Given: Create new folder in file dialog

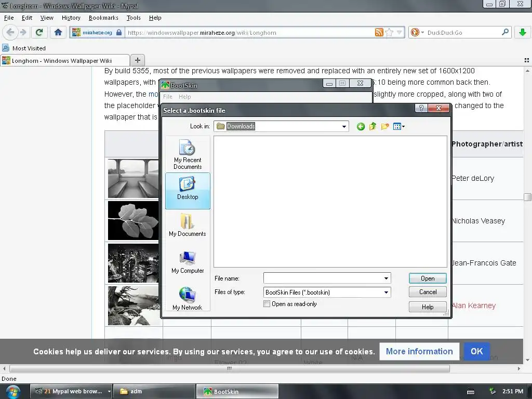Looking at the screenshot, I should [385, 127].
